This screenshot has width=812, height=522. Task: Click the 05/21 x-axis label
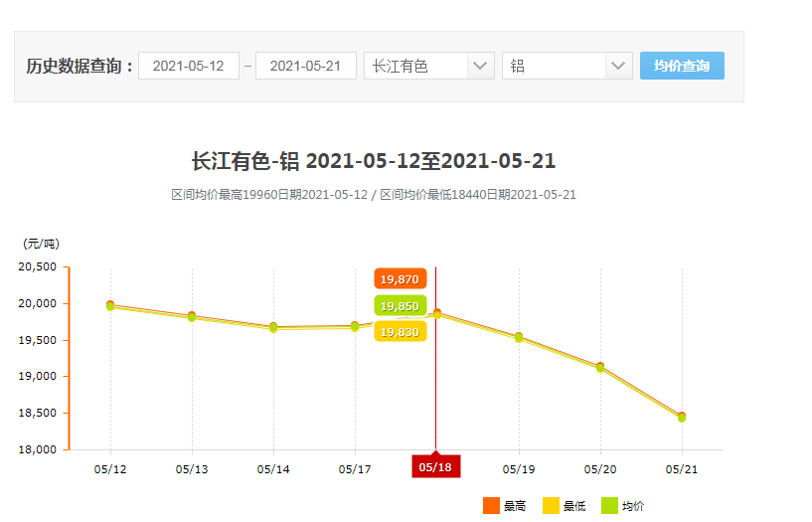(x=682, y=469)
